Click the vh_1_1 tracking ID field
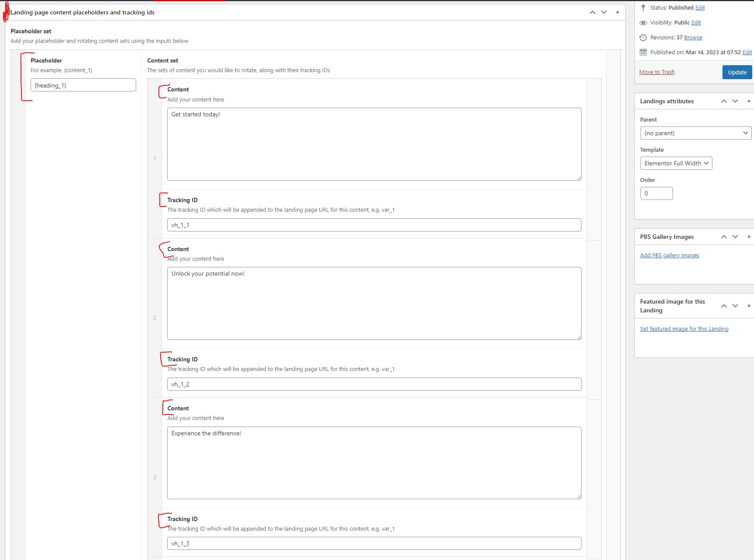Viewport: 754px width, 560px height. pyautogui.click(x=374, y=225)
